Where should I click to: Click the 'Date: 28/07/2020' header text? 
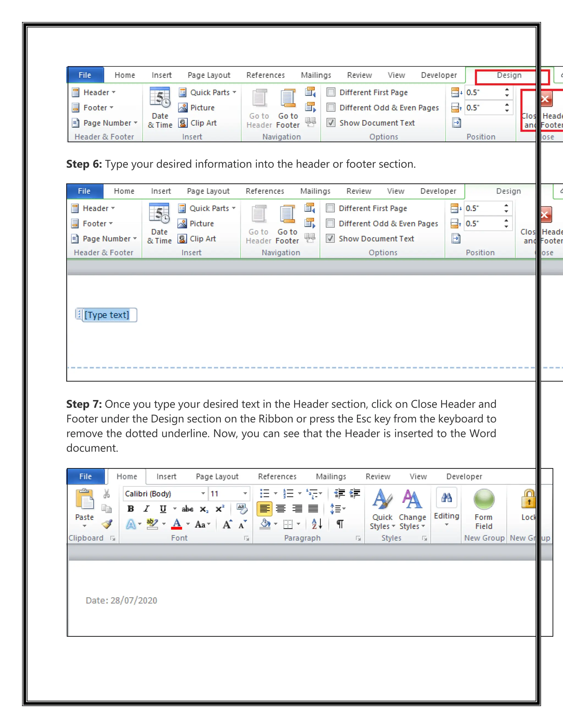[x=122, y=600]
